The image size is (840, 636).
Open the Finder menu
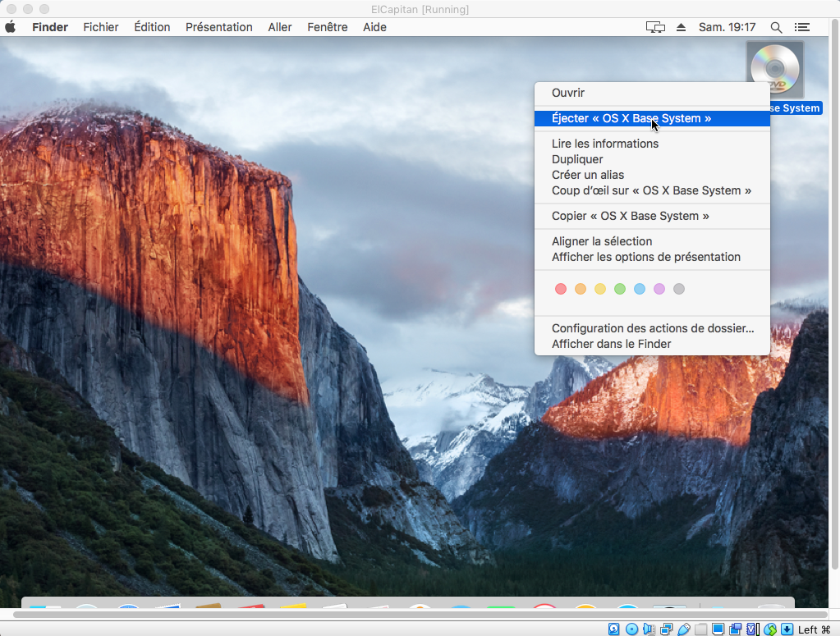[x=50, y=27]
